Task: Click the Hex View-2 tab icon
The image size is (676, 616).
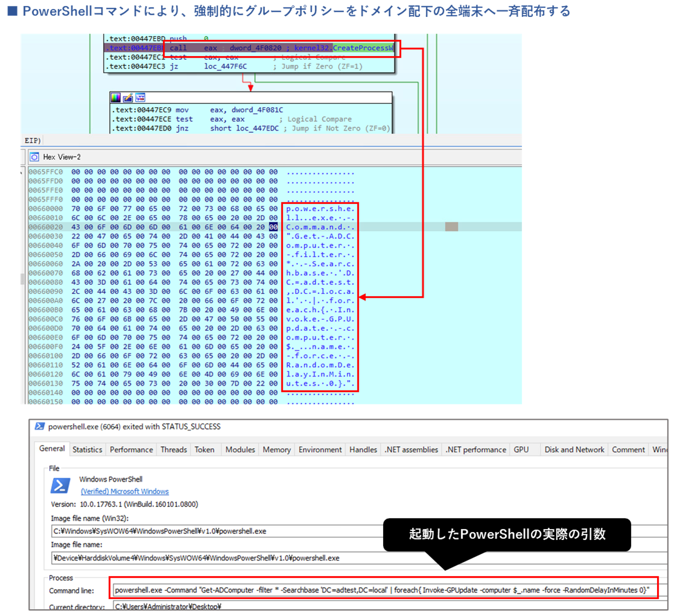Action: (34, 157)
